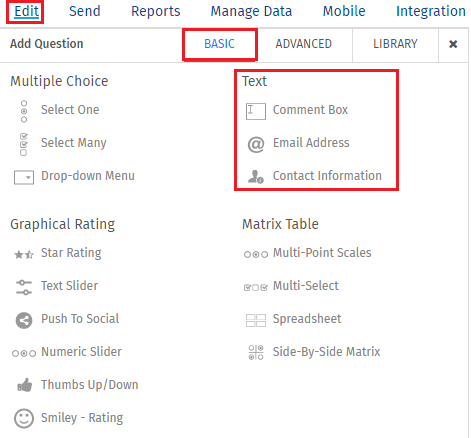Viewport: 471px width, 438px height.
Task: Choose the Push To Social share icon
Action: [x=24, y=320]
